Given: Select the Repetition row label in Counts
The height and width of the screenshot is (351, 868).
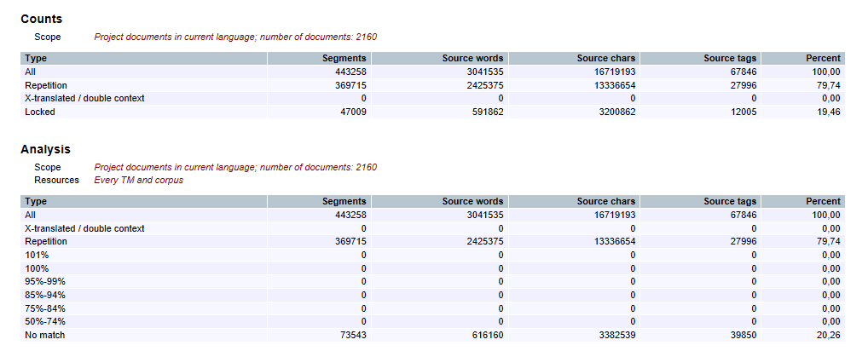Looking at the screenshot, I should pos(46,85).
